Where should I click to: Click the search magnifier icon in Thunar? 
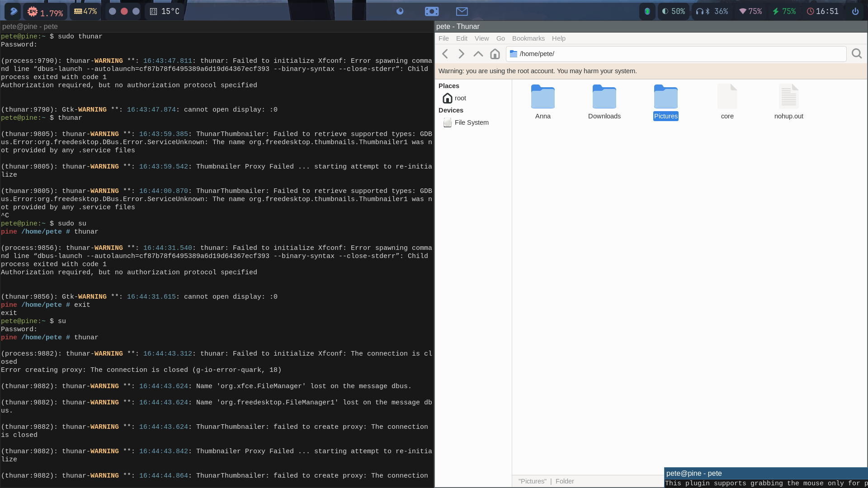[856, 54]
